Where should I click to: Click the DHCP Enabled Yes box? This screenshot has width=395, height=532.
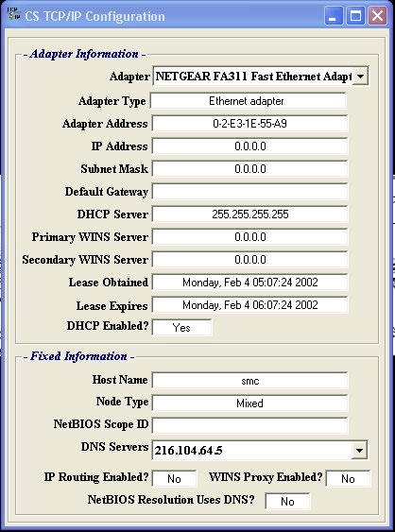(x=181, y=327)
